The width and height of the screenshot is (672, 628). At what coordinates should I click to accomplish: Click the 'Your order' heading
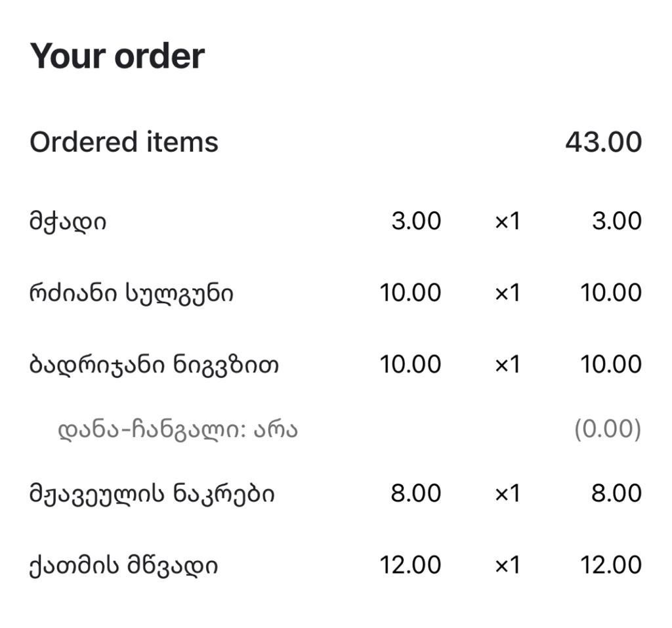117,56
